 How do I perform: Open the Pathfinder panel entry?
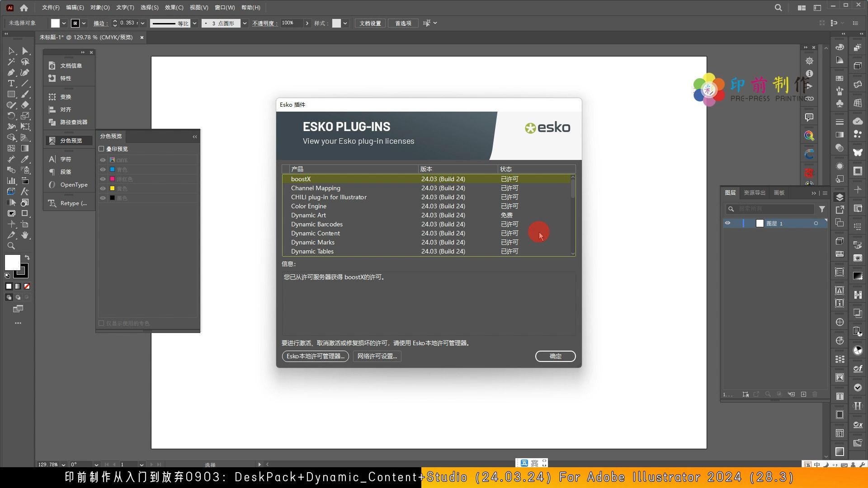coord(68,122)
